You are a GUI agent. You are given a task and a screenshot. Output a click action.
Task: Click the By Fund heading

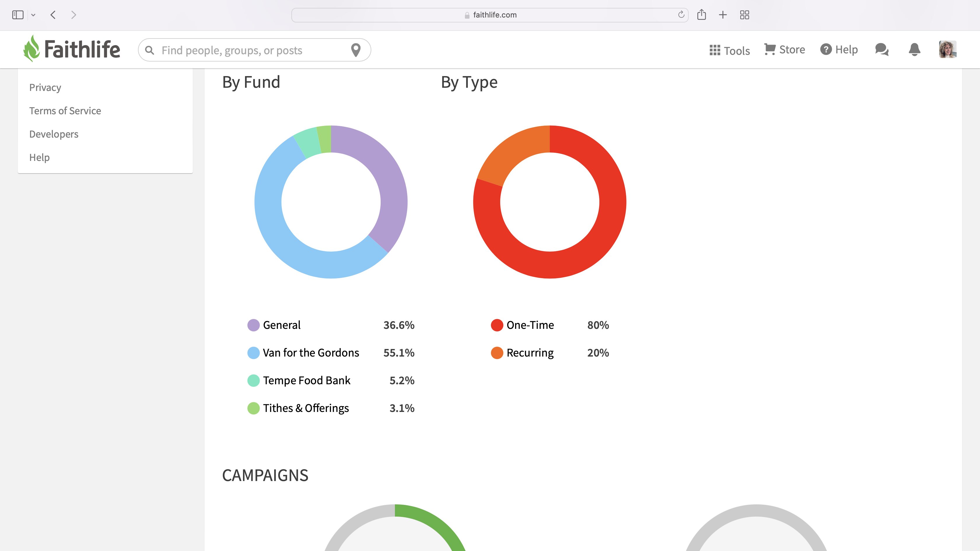tap(251, 83)
